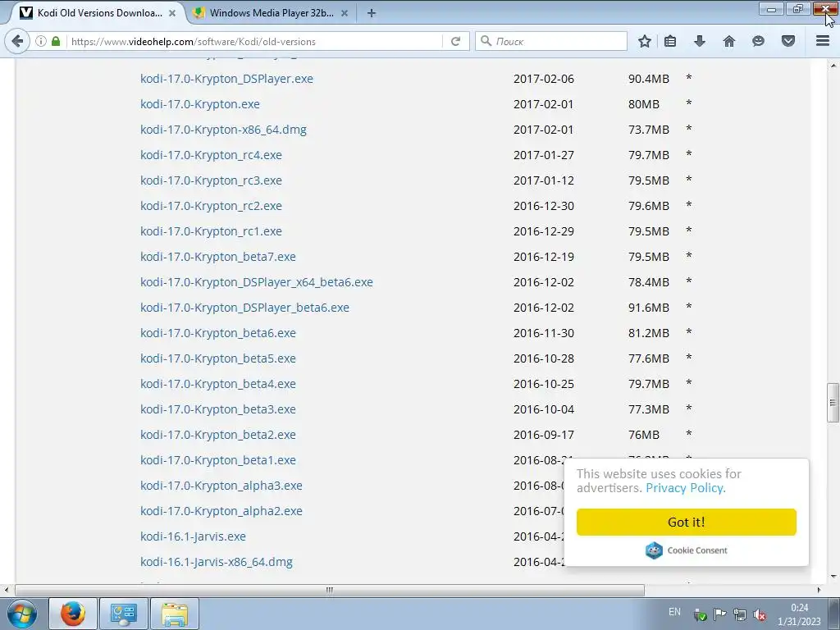Click the vertical scrollbar thumb
The image size is (840, 630).
[x=833, y=403]
